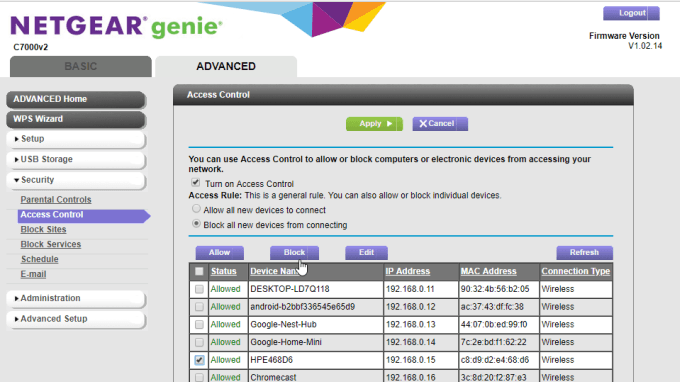
Task: Select Block all new devices from connecting
Action: tap(196, 224)
